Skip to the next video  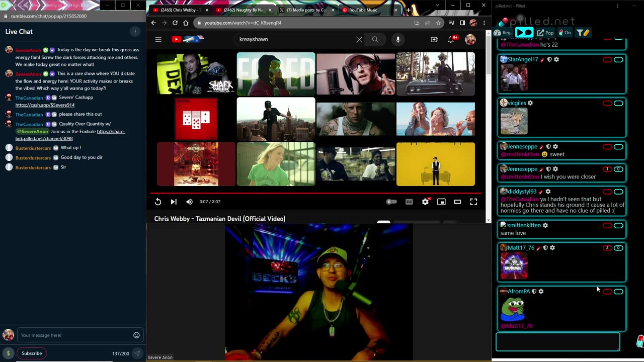tap(174, 202)
